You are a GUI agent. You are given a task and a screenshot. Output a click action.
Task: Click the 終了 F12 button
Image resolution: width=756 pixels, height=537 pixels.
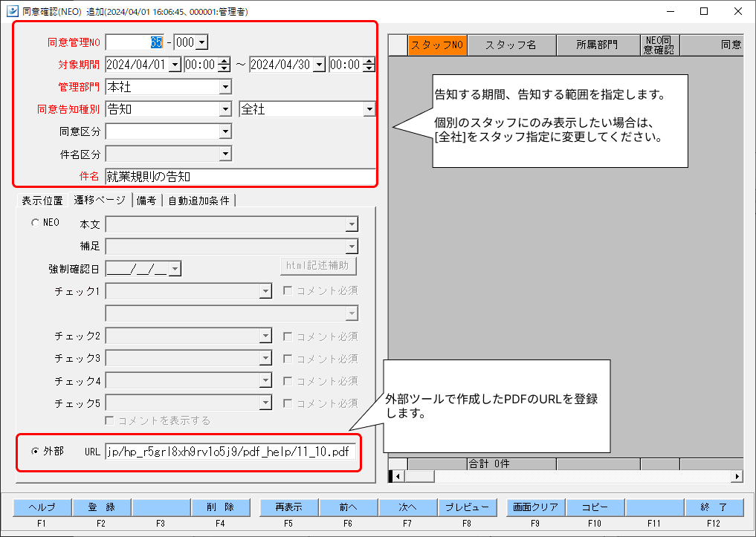[x=714, y=507]
